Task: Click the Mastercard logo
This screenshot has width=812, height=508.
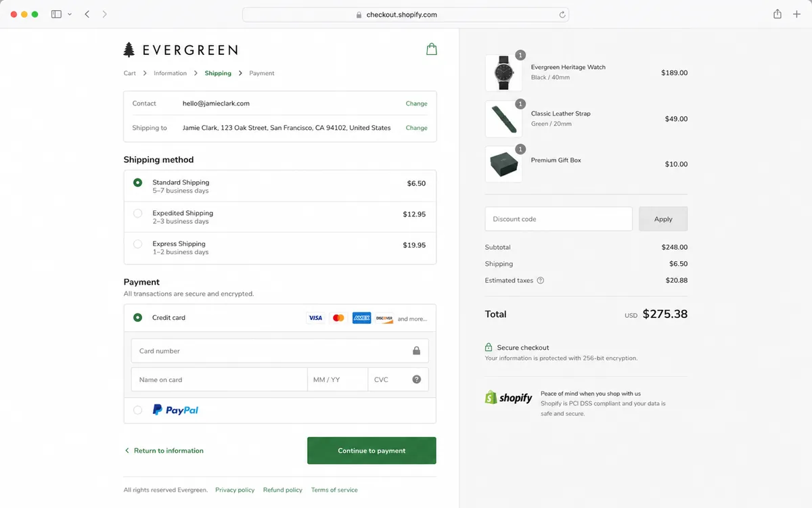Action: click(x=338, y=318)
